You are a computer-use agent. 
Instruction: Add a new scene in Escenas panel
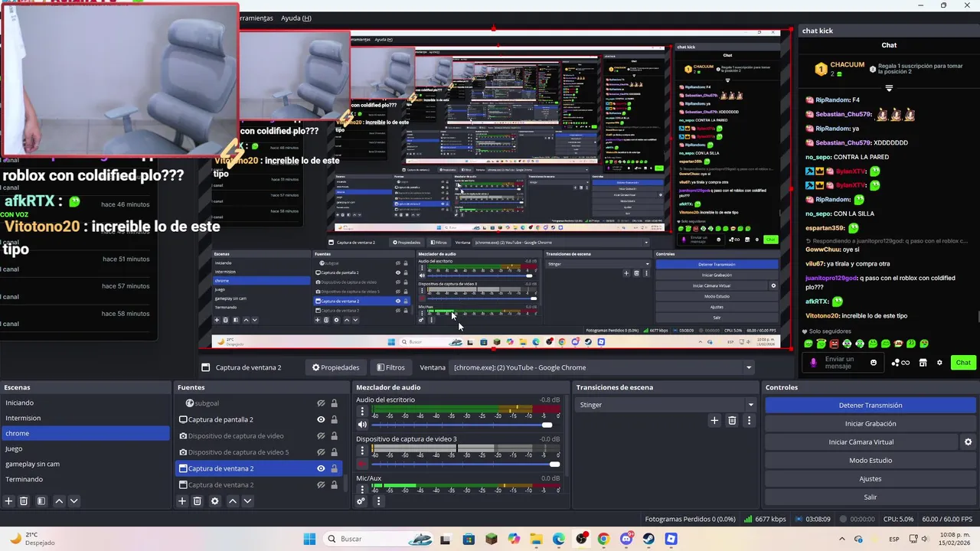(x=9, y=501)
